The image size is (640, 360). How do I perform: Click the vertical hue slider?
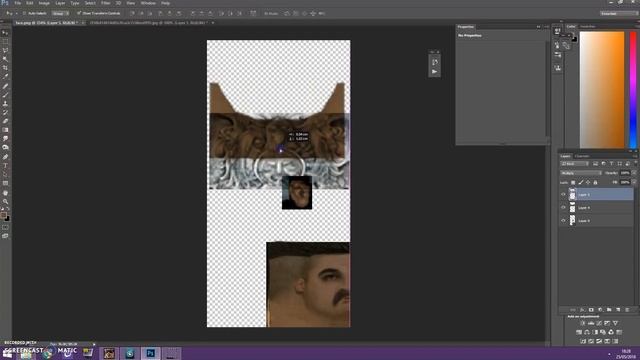(633, 90)
